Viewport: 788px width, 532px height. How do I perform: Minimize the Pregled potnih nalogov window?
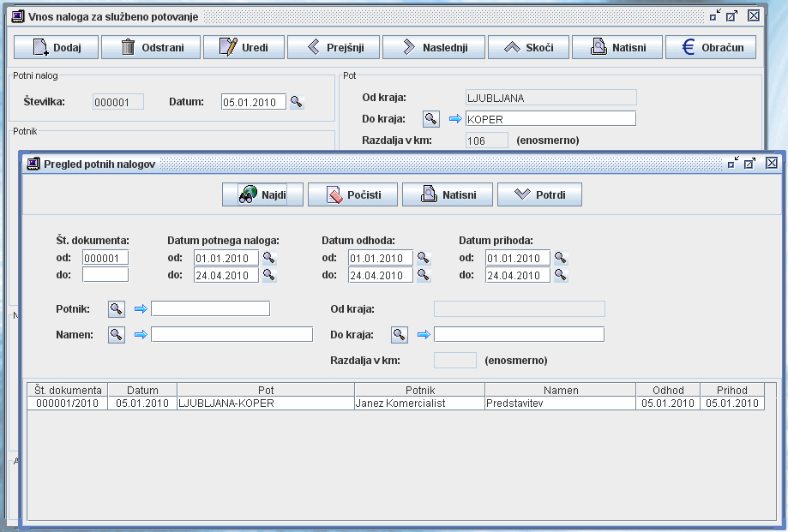tap(733, 163)
